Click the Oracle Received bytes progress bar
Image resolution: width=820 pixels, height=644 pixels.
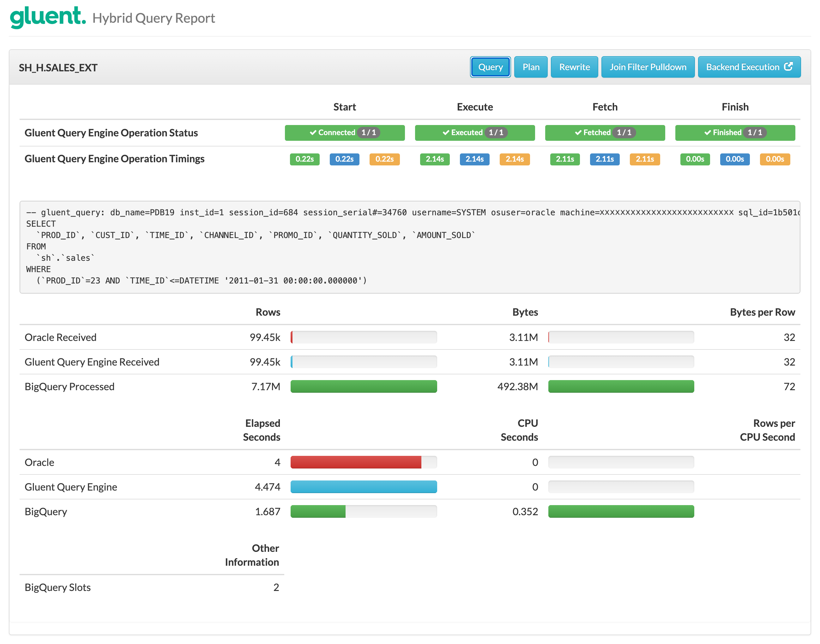[x=621, y=337]
